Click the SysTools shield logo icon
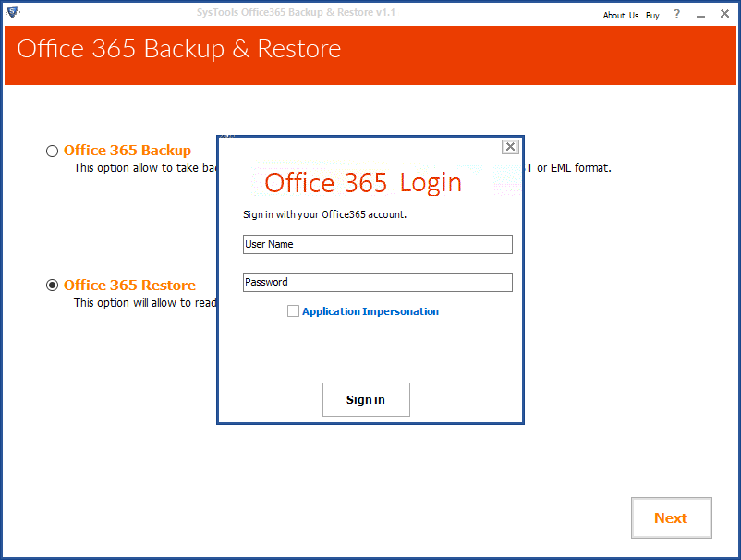Image resolution: width=741 pixels, height=560 pixels. pyautogui.click(x=13, y=13)
